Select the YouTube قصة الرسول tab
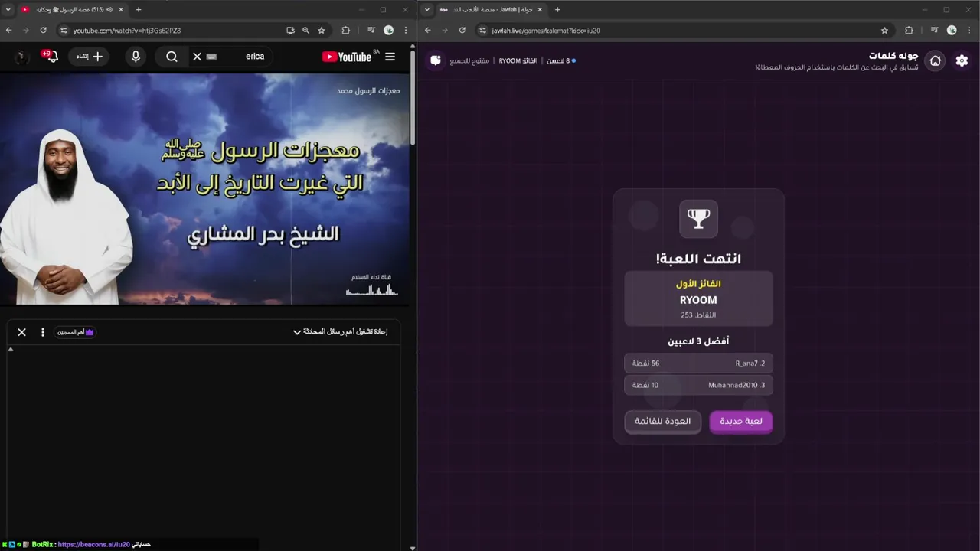This screenshot has height=551, width=980. click(x=71, y=10)
